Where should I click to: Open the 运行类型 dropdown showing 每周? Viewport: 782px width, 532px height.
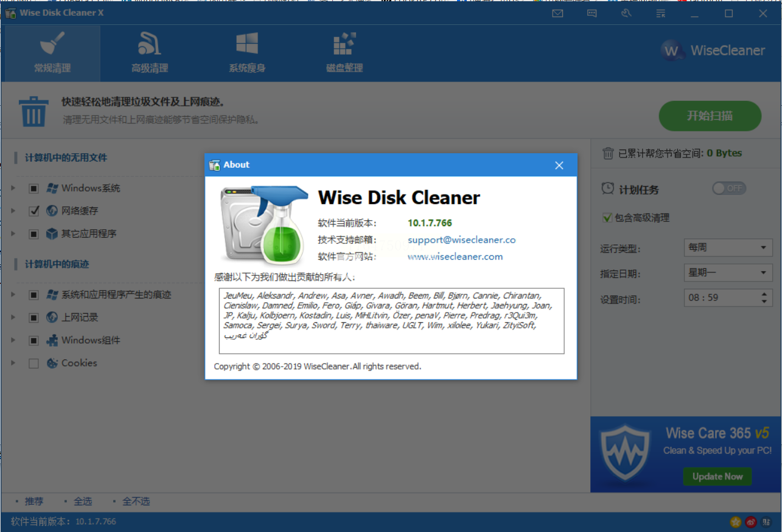click(x=728, y=247)
